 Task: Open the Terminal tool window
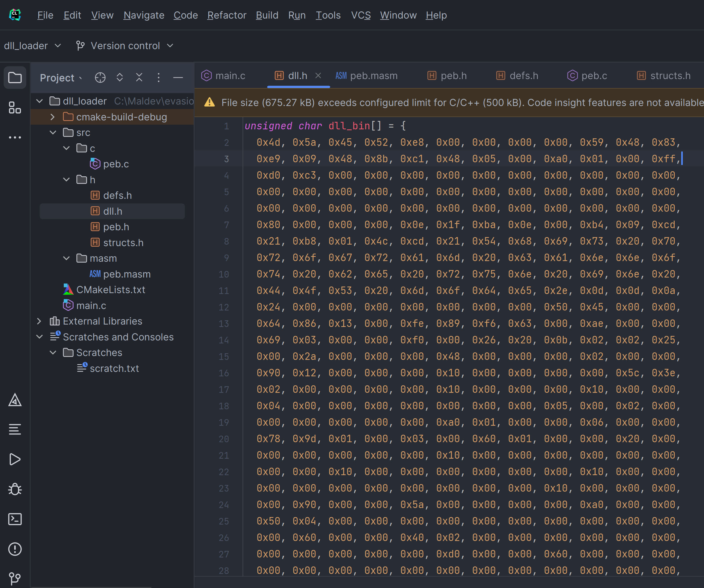15,519
